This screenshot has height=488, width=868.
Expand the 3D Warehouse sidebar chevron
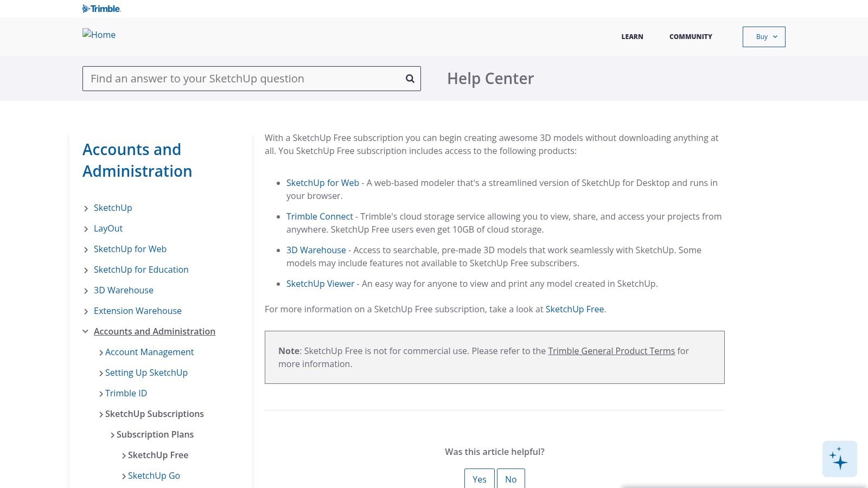[86, 291]
